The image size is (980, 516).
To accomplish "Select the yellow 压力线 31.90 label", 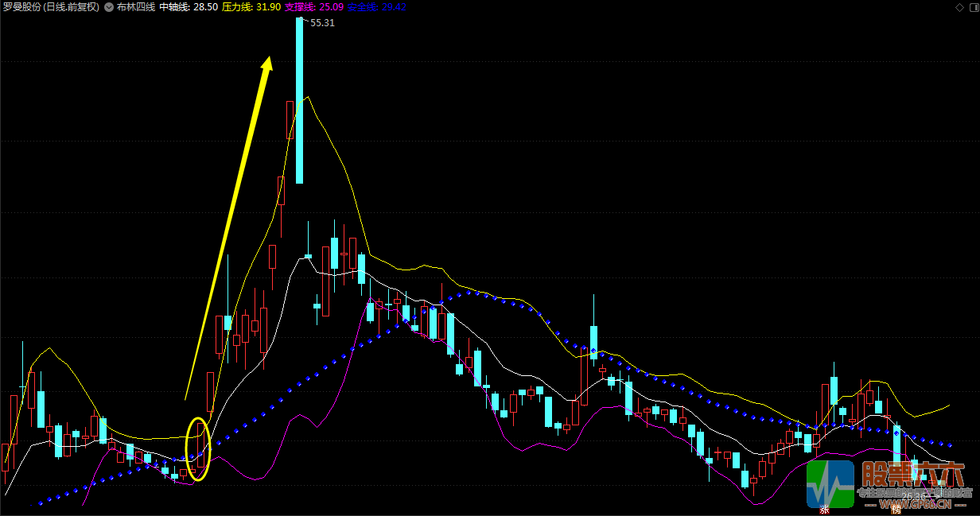I will (x=251, y=6).
